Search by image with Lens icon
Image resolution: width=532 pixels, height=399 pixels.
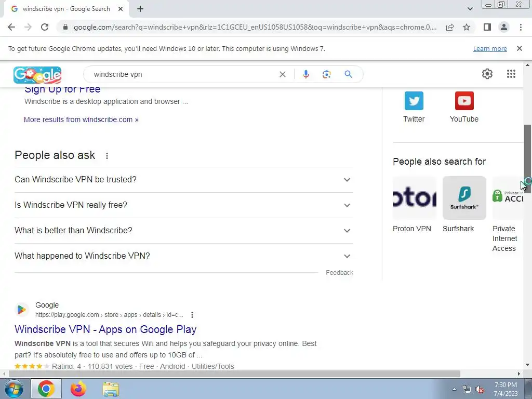click(326, 74)
